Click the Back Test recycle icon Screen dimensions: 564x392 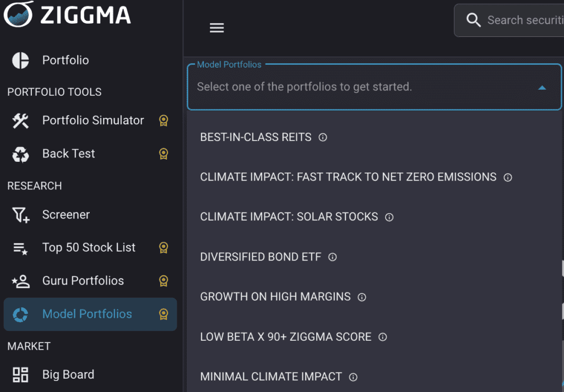click(20, 154)
